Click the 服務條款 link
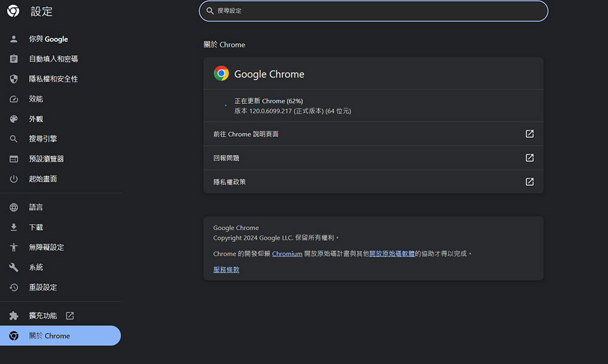 coord(226,270)
